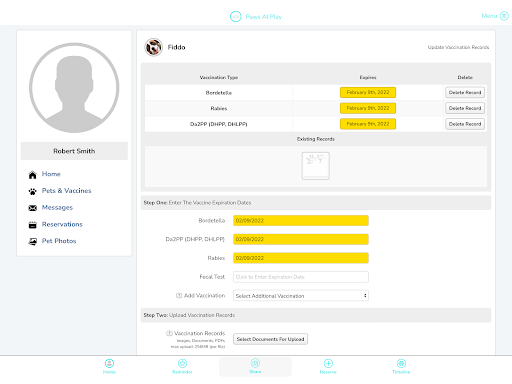Click the Paws At Play title link
This screenshot has height=384, width=512.
coord(264,17)
